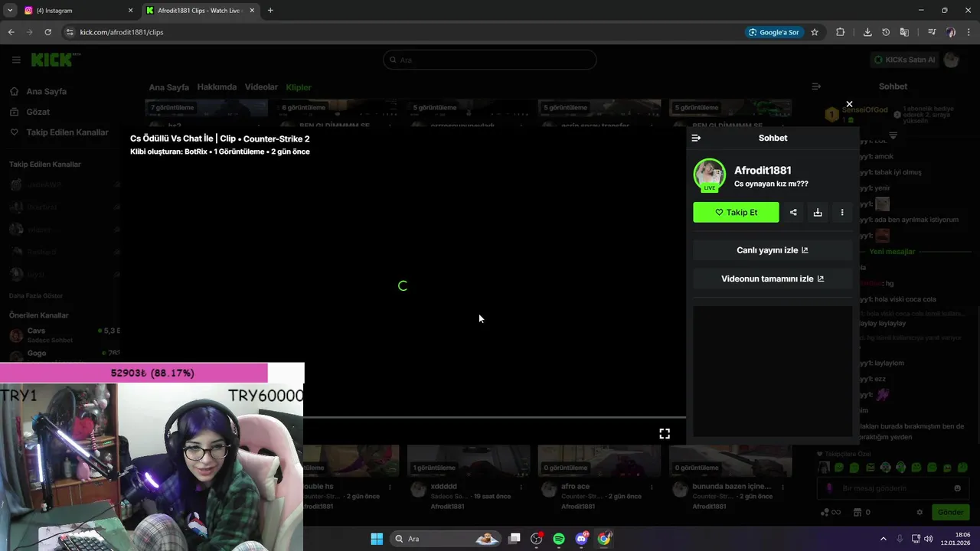Open three-dot menu on bununda bazen içine clip

coord(782,487)
